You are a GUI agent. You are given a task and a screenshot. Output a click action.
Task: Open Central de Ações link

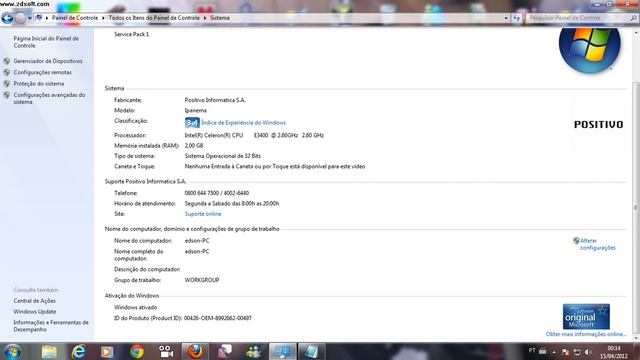coord(34,301)
